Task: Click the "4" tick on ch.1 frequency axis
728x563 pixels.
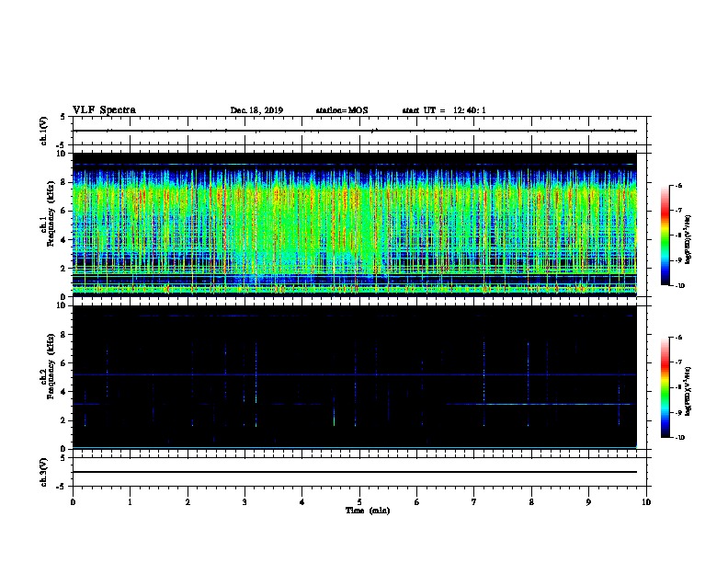Action: tap(64, 240)
